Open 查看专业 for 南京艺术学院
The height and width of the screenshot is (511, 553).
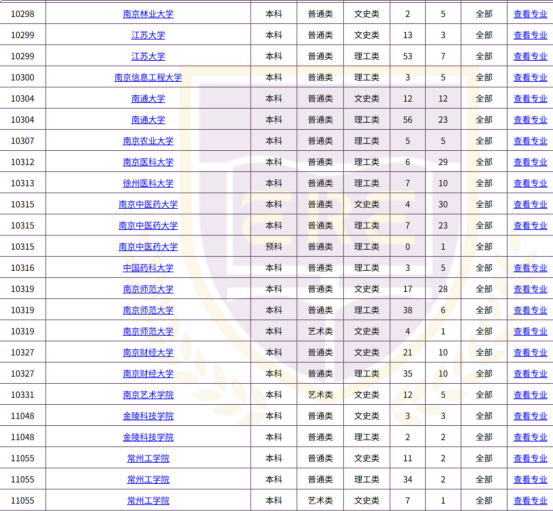click(530, 395)
